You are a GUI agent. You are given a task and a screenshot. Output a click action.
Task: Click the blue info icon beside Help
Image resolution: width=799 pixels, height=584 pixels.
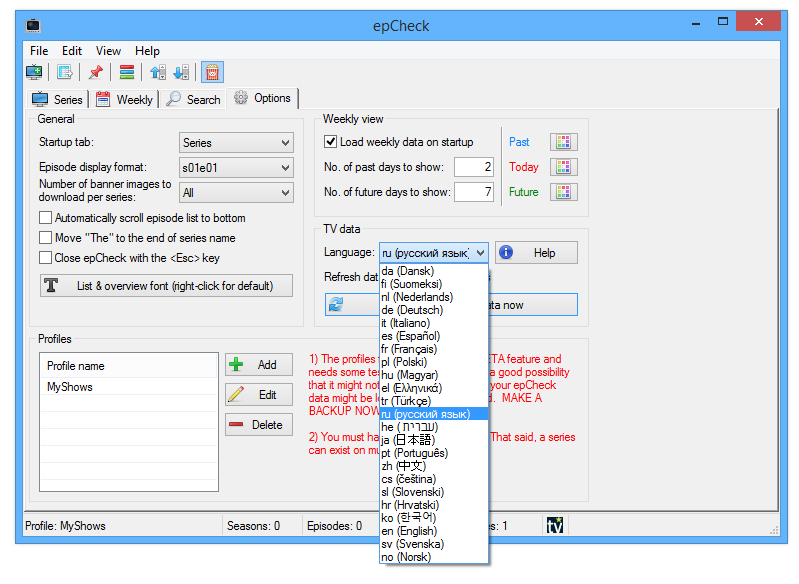click(x=506, y=252)
